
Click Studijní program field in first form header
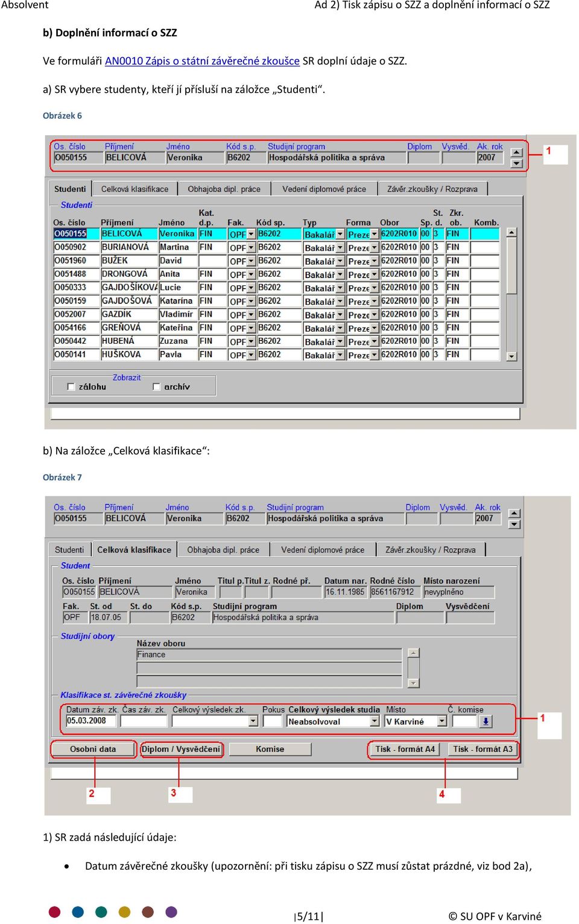[x=337, y=157]
